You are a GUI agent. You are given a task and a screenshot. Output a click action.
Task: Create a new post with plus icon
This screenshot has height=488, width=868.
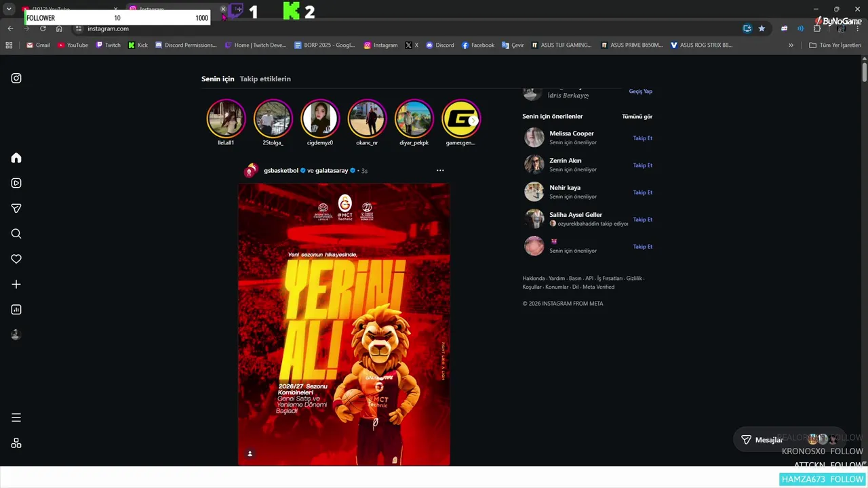point(16,285)
